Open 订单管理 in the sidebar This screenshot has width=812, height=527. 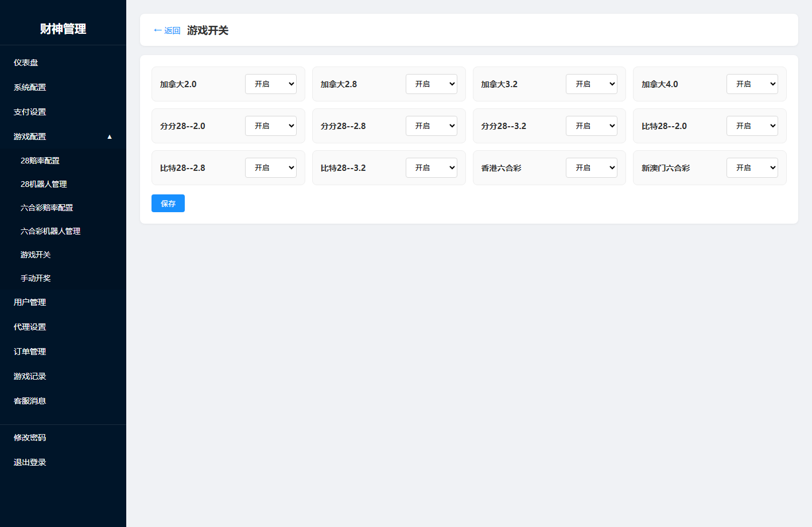63,352
